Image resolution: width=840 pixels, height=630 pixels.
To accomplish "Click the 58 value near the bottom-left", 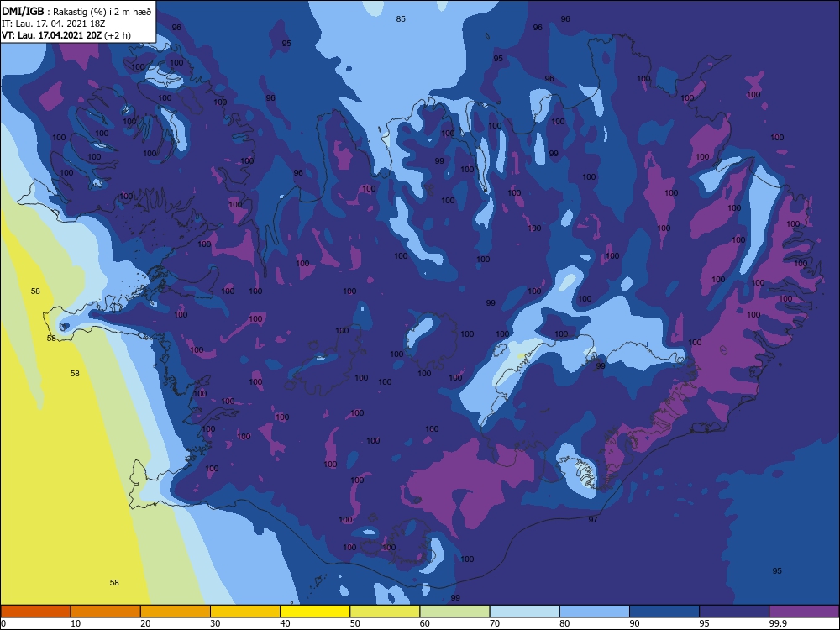I will pyautogui.click(x=114, y=582).
